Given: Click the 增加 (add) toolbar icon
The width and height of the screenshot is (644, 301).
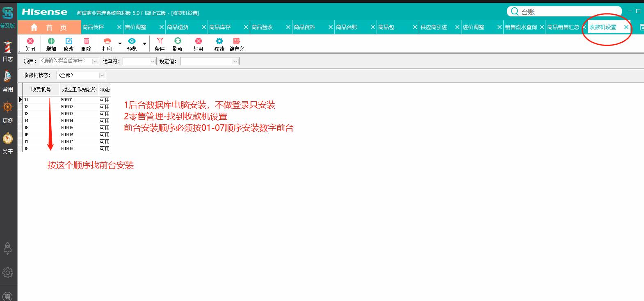Looking at the screenshot, I should coord(51,41).
